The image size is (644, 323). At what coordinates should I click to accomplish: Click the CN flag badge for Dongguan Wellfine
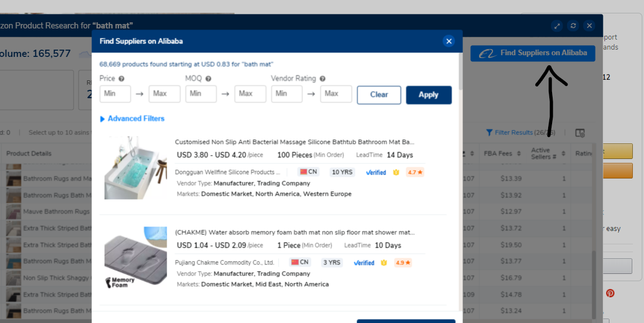308,172
